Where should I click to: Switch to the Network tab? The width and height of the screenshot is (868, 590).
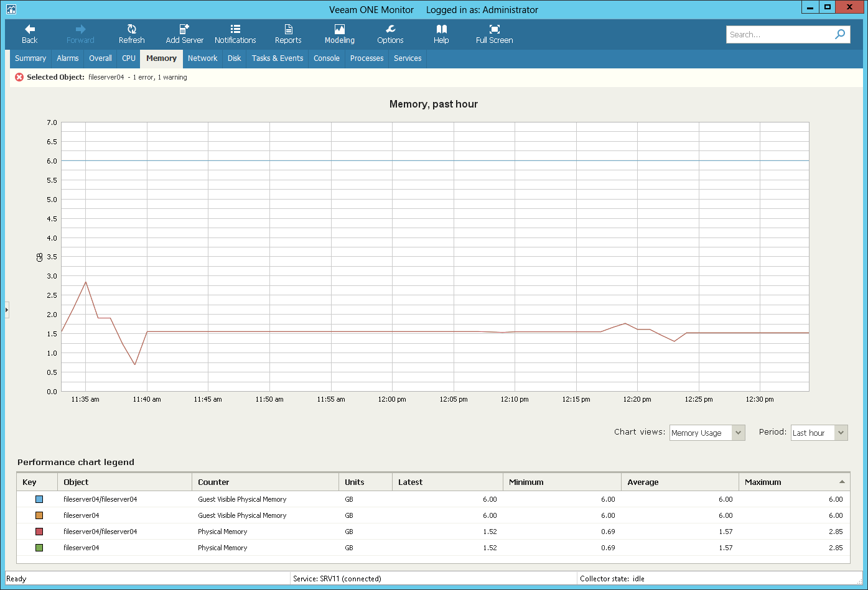pyautogui.click(x=203, y=58)
